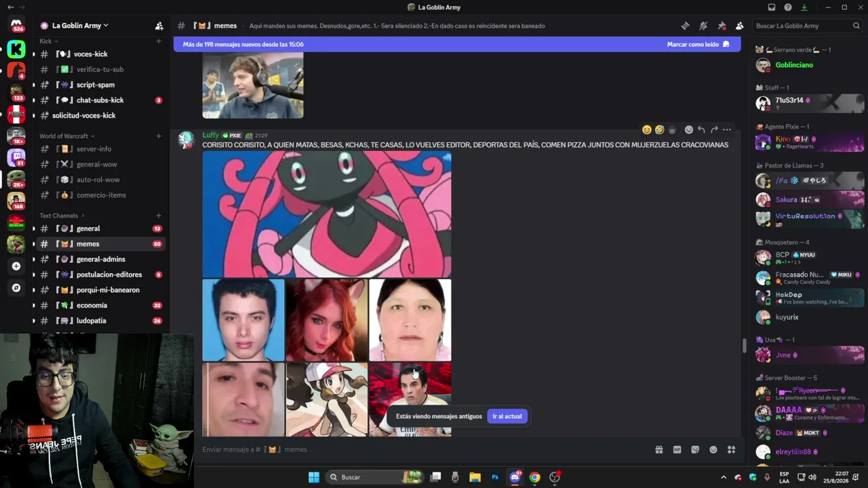The height and width of the screenshot is (488, 868).
Task: Click the invite members icon beside La Goblin Army
Action: click(159, 26)
